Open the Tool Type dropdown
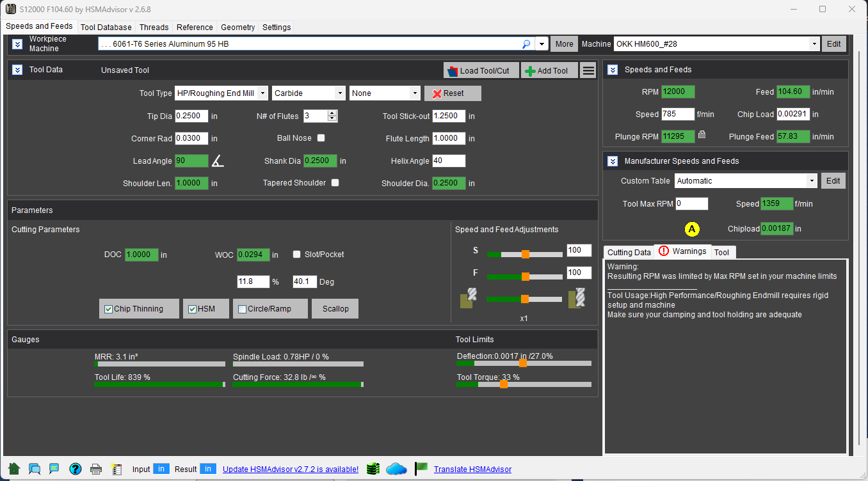Image resolution: width=868 pixels, height=481 pixels. click(x=262, y=93)
